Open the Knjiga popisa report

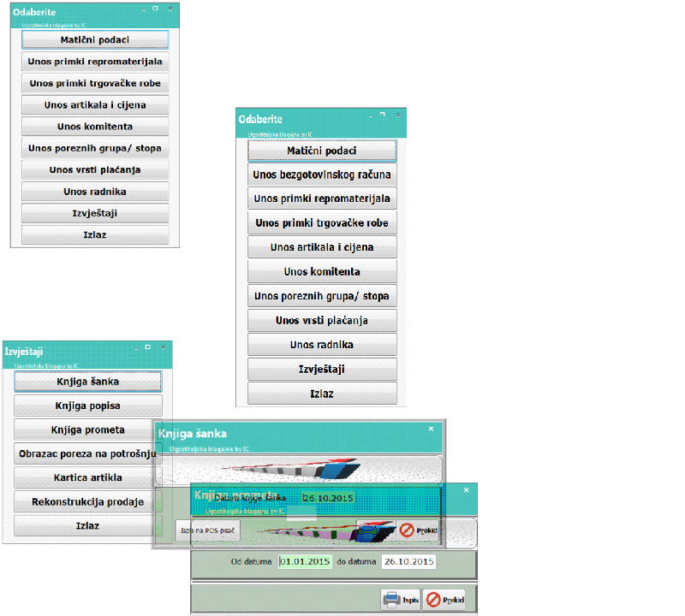88,406
